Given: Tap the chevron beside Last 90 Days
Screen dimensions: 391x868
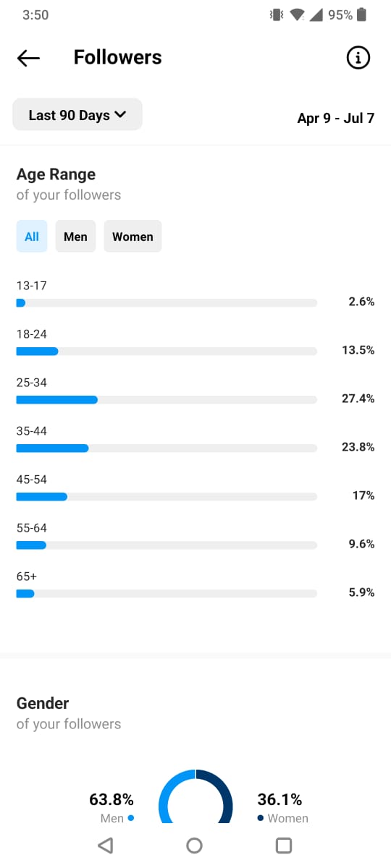Looking at the screenshot, I should point(120,114).
